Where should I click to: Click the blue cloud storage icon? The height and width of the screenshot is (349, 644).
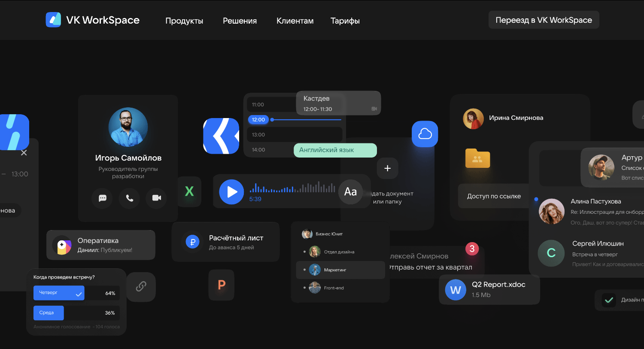pyautogui.click(x=425, y=134)
